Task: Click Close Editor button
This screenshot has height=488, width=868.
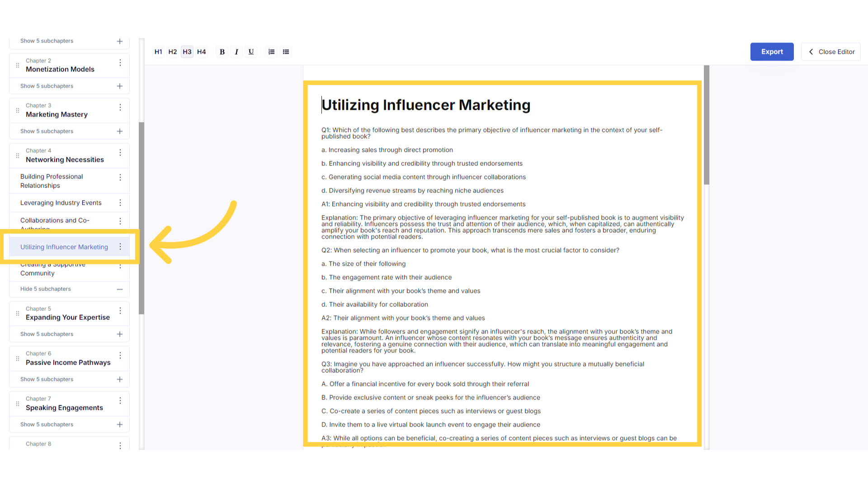Action: point(831,52)
